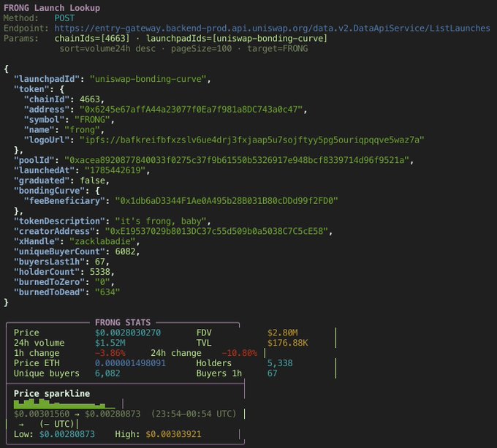The image size is (497, 448).
Task: Select "uniswap-bonding-curve" launchpadId JSON value
Action: coord(148,79)
